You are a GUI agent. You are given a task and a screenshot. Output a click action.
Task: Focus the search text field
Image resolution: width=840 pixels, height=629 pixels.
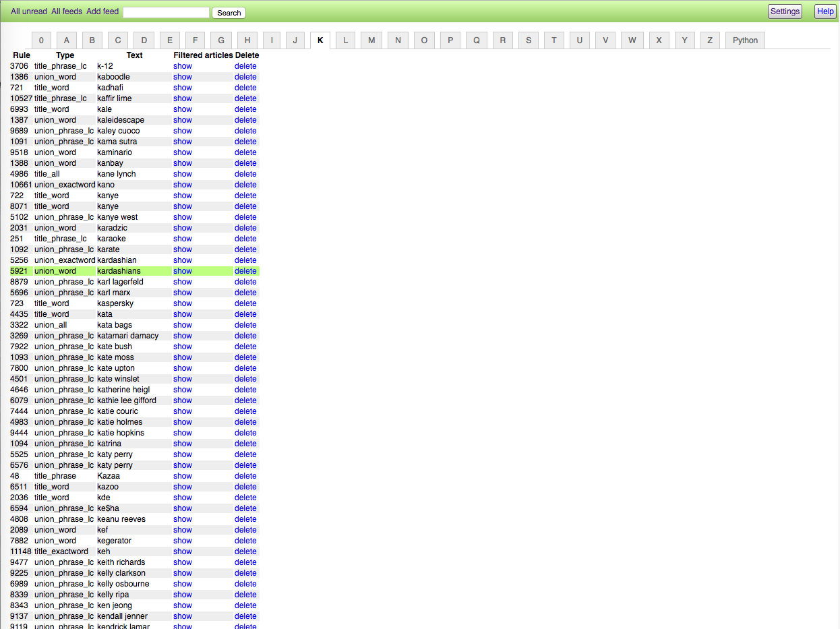pyautogui.click(x=166, y=12)
